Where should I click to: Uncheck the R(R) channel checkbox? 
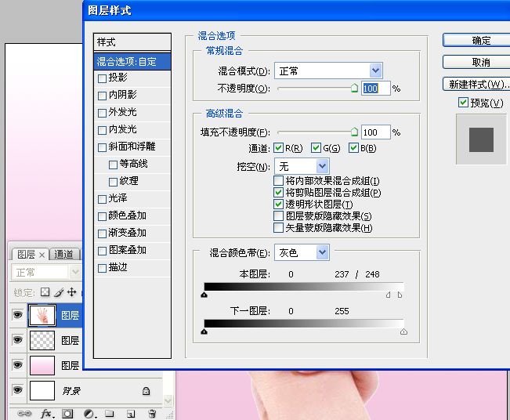[x=278, y=147]
